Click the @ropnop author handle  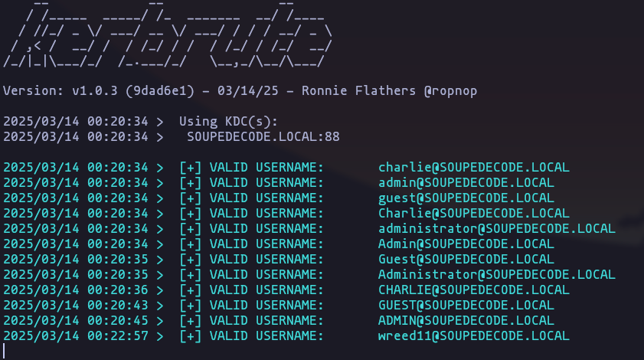450,91
